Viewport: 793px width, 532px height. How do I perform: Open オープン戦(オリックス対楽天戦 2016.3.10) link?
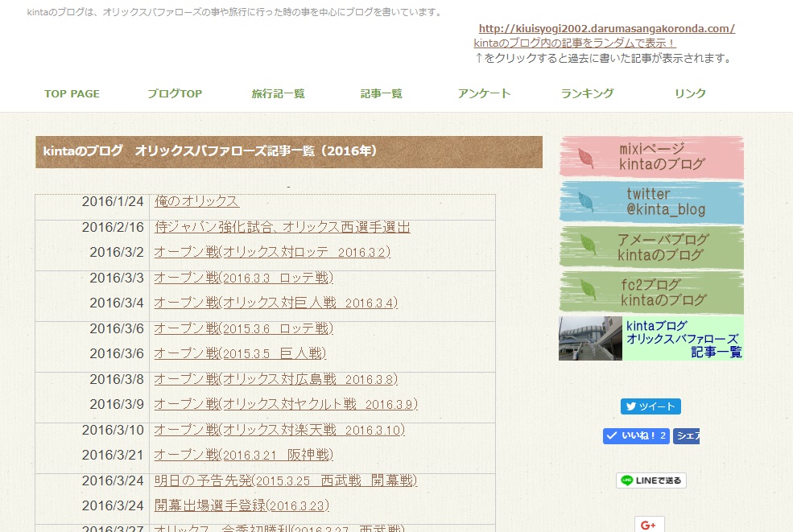pyautogui.click(x=279, y=430)
